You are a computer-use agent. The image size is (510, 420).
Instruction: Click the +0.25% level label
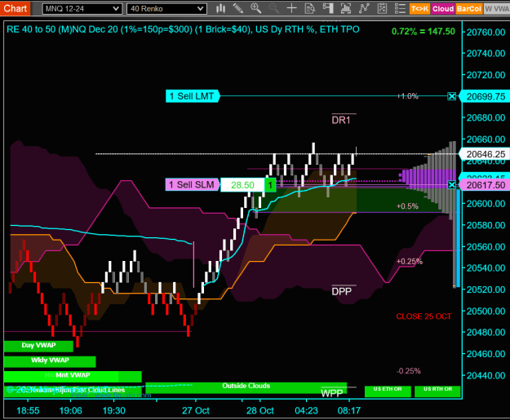[409, 261]
